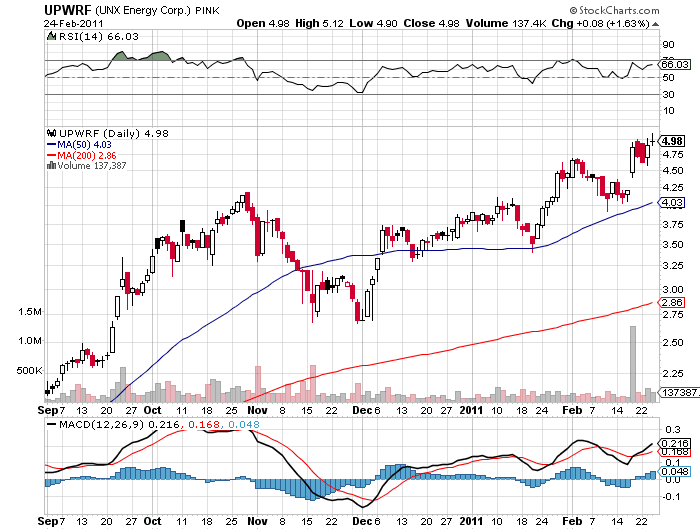This screenshot has height=530, width=700.
Task: Click the MA(50) 4.03 legend text
Action: [84, 144]
